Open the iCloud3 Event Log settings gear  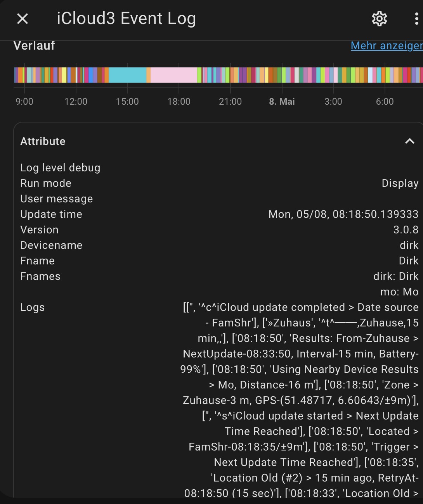(379, 18)
